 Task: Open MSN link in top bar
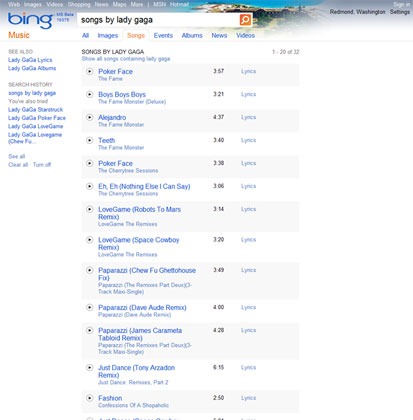(x=159, y=4)
